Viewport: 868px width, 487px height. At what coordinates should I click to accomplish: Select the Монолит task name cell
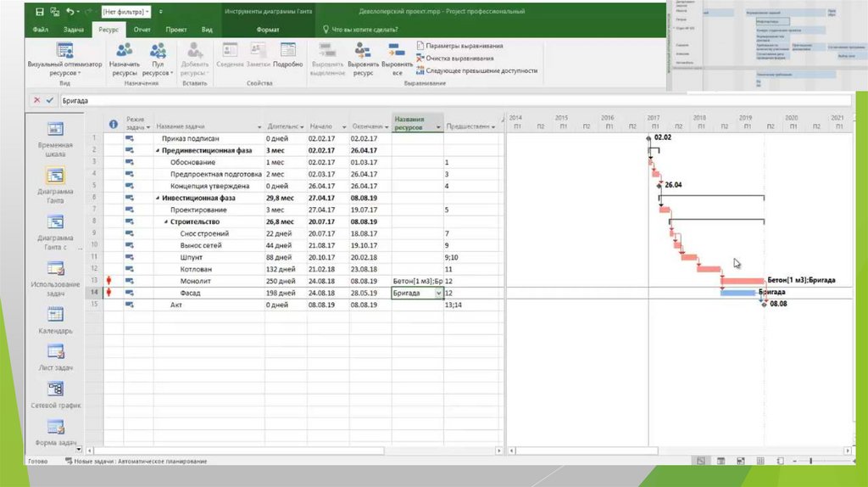(x=209, y=281)
